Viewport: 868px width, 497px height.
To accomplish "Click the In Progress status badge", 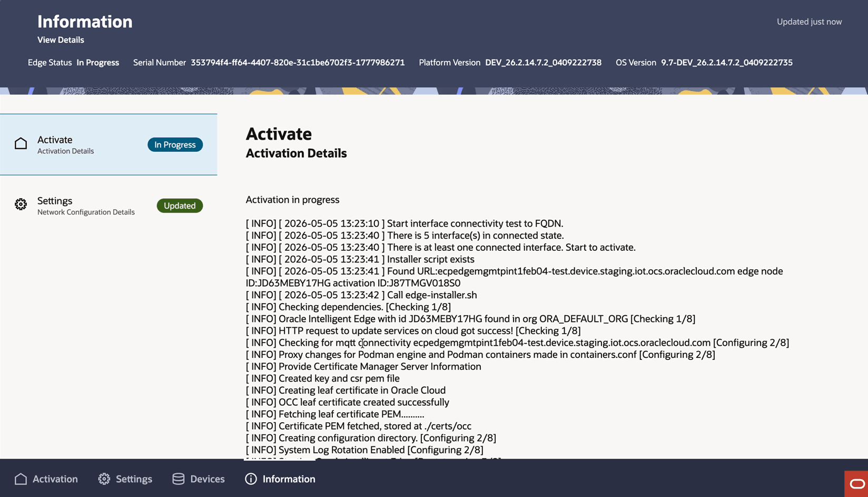I will click(x=175, y=144).
